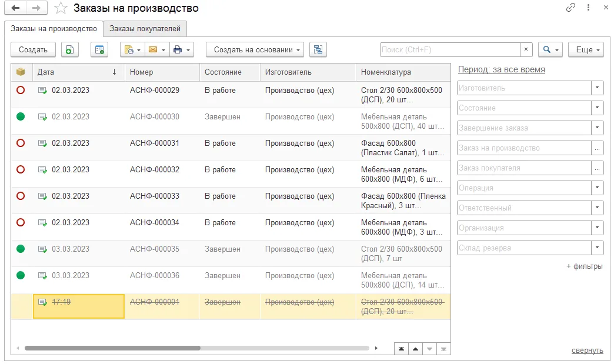
Task: Add this page to favorites with the star
Action: click(61, 8)
